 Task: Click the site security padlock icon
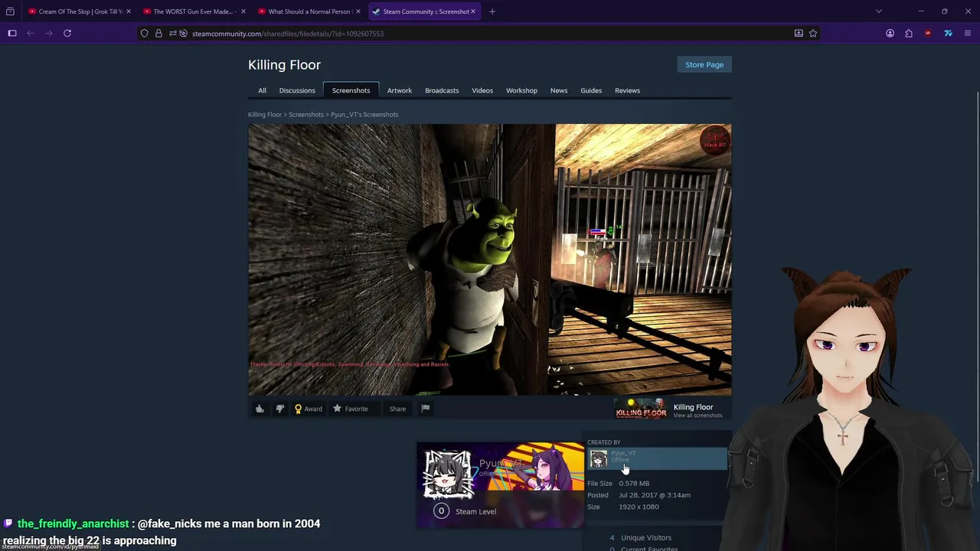click(158, 34)
